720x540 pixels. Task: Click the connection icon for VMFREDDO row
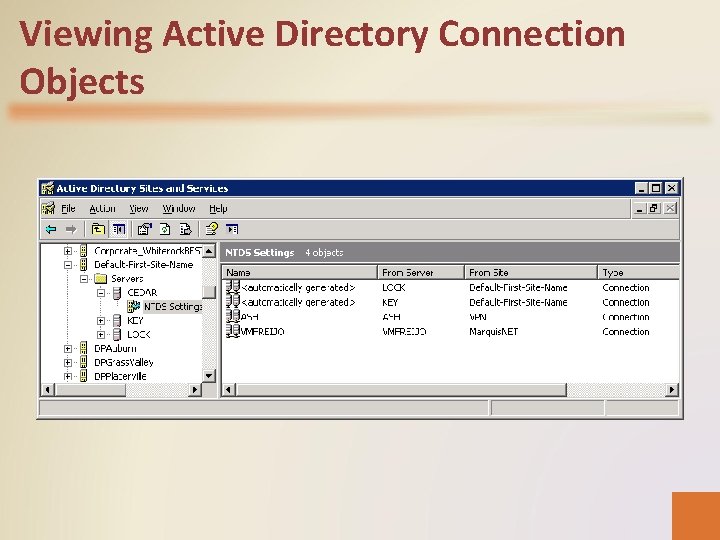point(233,331)
